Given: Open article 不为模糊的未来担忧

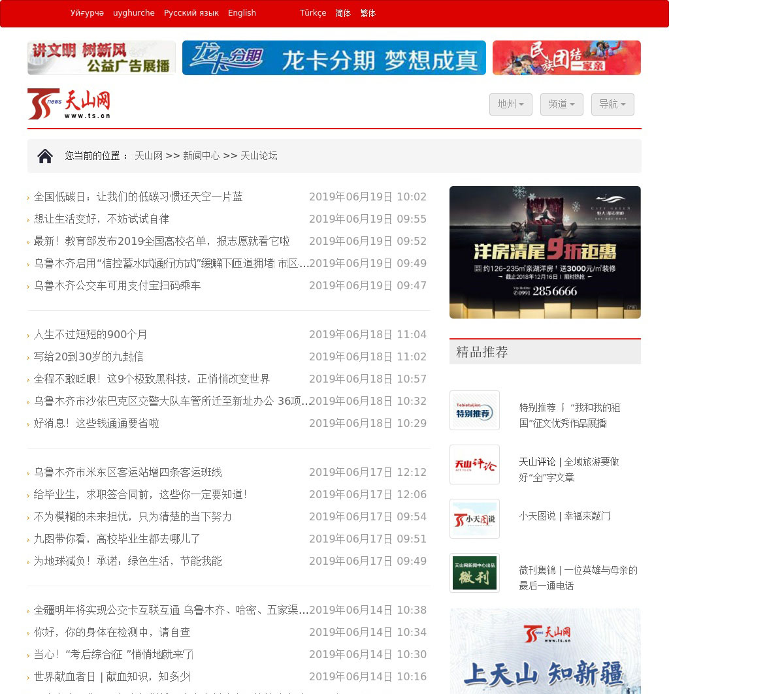Looking at the screenshot, I should (x=133, y=517).
